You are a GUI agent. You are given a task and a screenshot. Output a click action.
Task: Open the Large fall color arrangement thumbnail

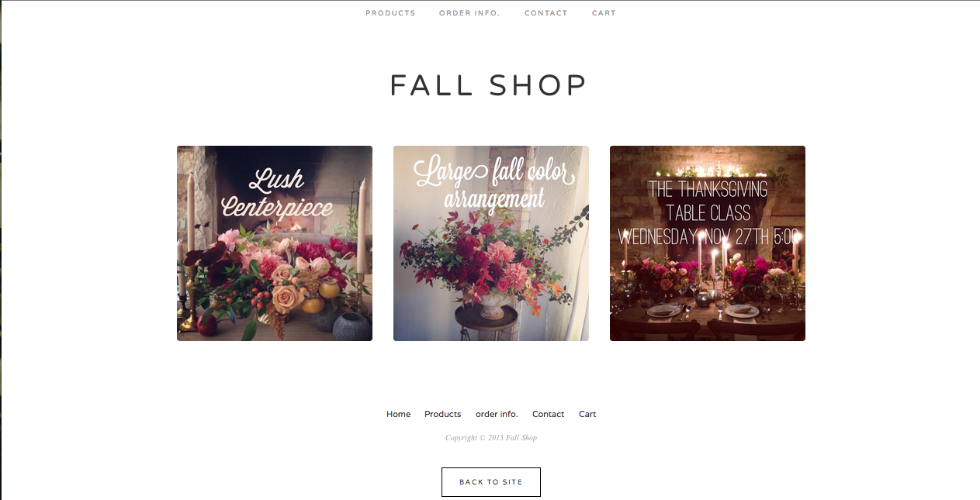coord(491,243)
